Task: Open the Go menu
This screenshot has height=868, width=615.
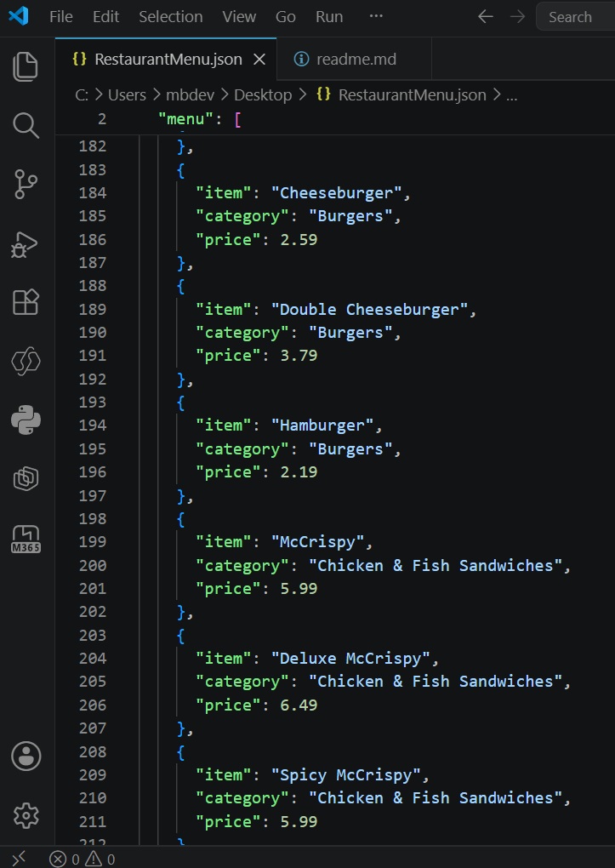Action: [x=286, y=17]
